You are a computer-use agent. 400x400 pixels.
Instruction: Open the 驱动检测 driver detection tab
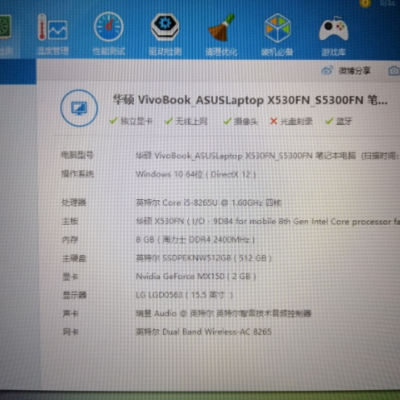pos(165,34)
